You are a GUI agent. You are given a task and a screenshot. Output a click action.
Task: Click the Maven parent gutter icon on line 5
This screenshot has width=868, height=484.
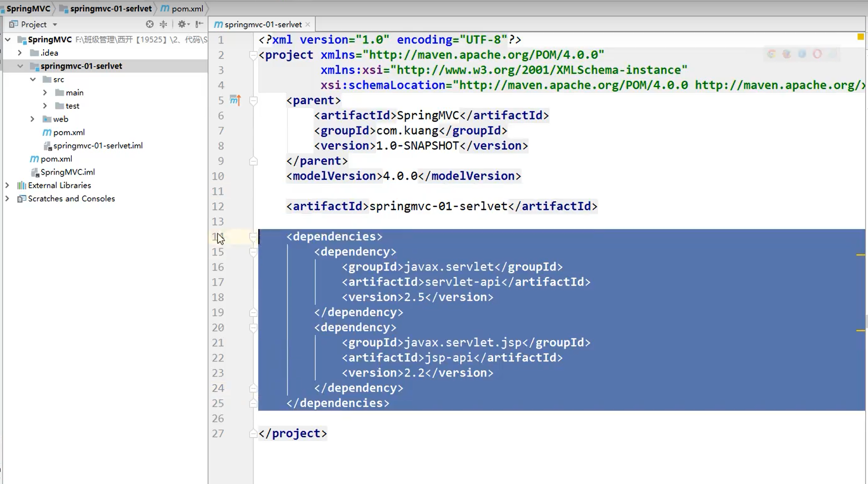235,100
